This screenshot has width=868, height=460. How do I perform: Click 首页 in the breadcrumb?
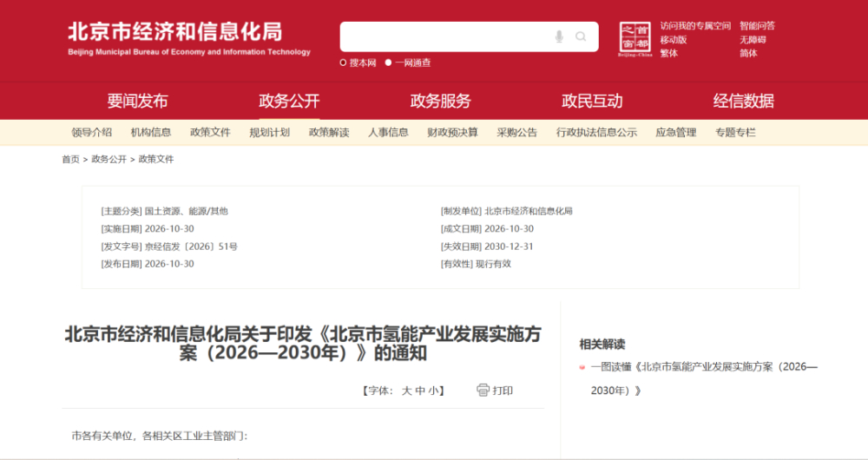point(71,160)
